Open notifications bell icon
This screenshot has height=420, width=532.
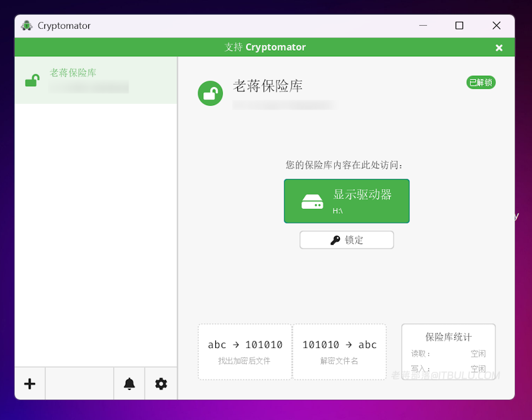point(130,384)
